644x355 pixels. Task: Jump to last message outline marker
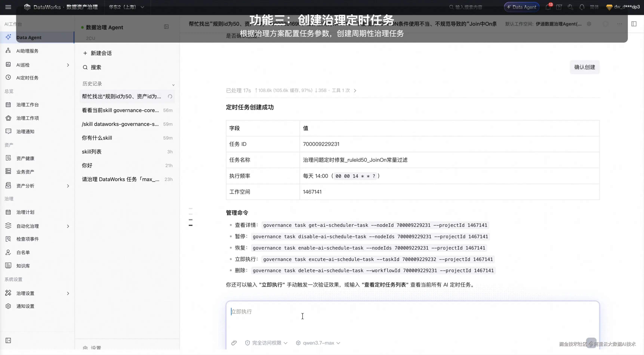(x=190, y=225)
